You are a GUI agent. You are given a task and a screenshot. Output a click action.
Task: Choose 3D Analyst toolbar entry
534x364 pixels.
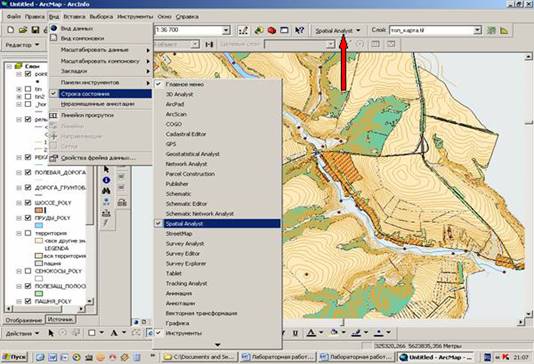click(217, 94)
